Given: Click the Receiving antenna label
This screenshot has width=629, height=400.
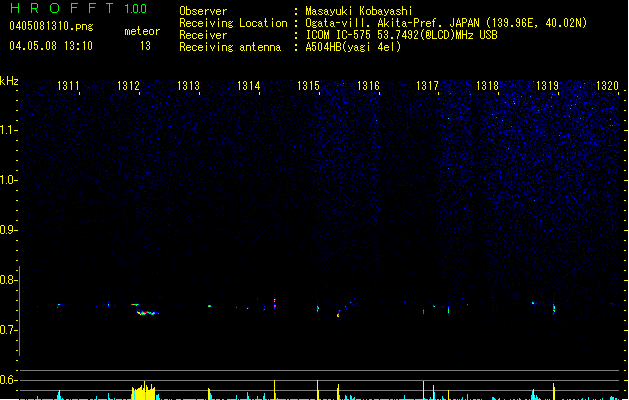Looking at the screenshot, I should point(230,47).
